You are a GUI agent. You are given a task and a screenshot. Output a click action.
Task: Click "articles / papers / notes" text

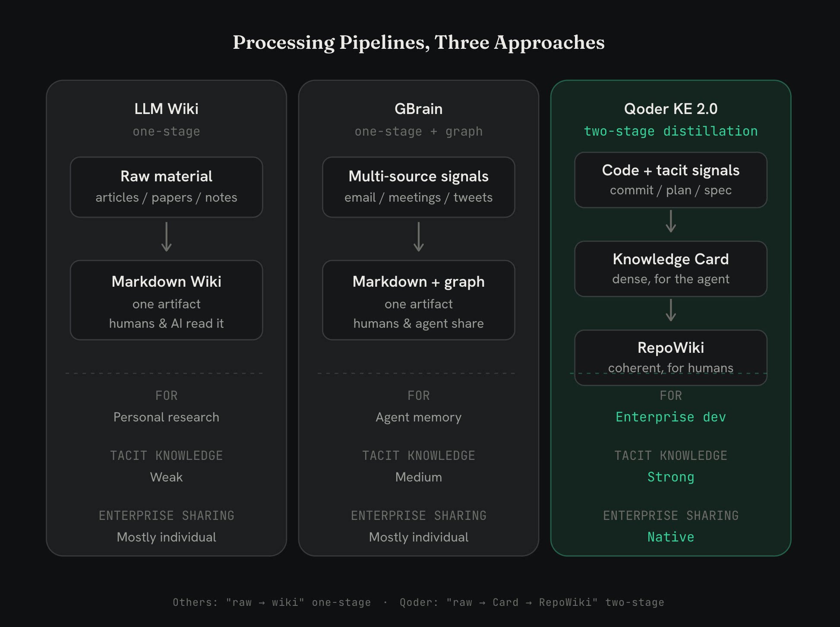[166, 197]
